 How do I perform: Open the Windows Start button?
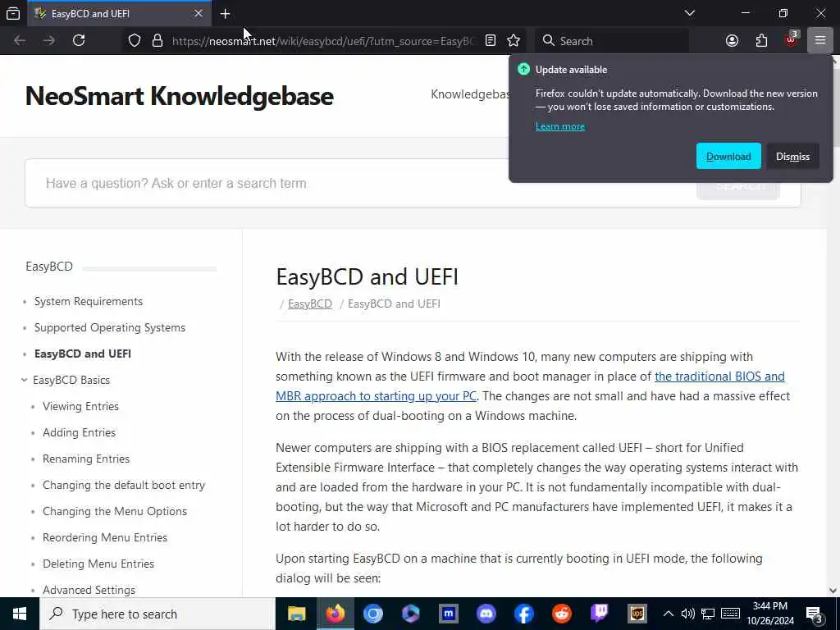click(20, 614)
